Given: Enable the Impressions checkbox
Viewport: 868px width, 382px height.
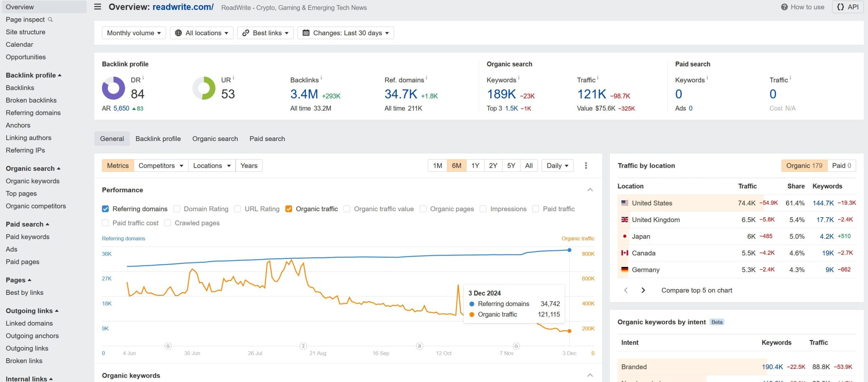Looking at the screenshot, I should 483,209.
